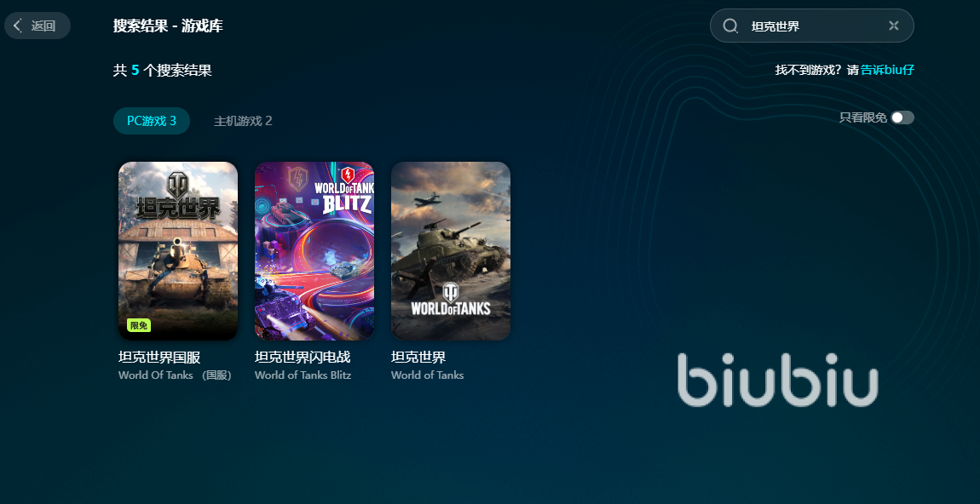Click the 返回 back button
The height and width of the screenshot is (504, 980).
click(37, 26)
